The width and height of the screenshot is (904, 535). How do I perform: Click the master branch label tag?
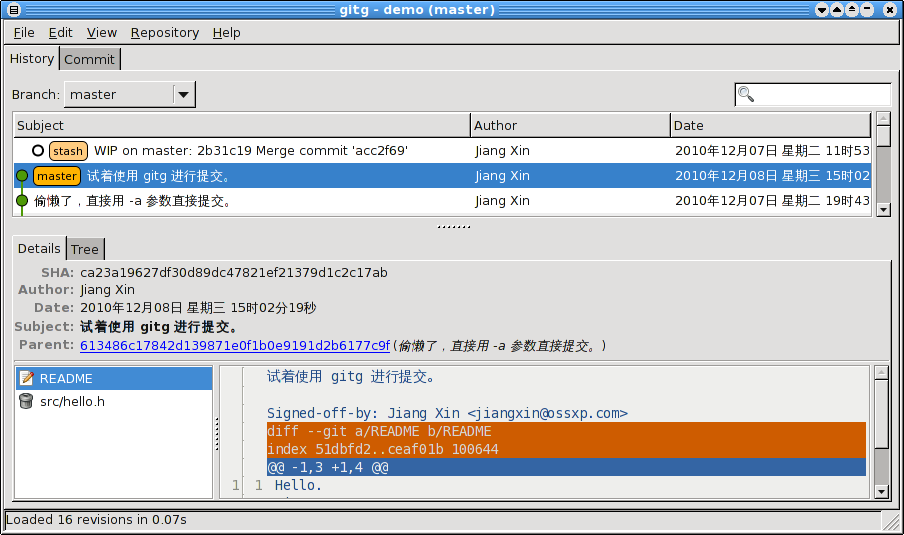57,176
